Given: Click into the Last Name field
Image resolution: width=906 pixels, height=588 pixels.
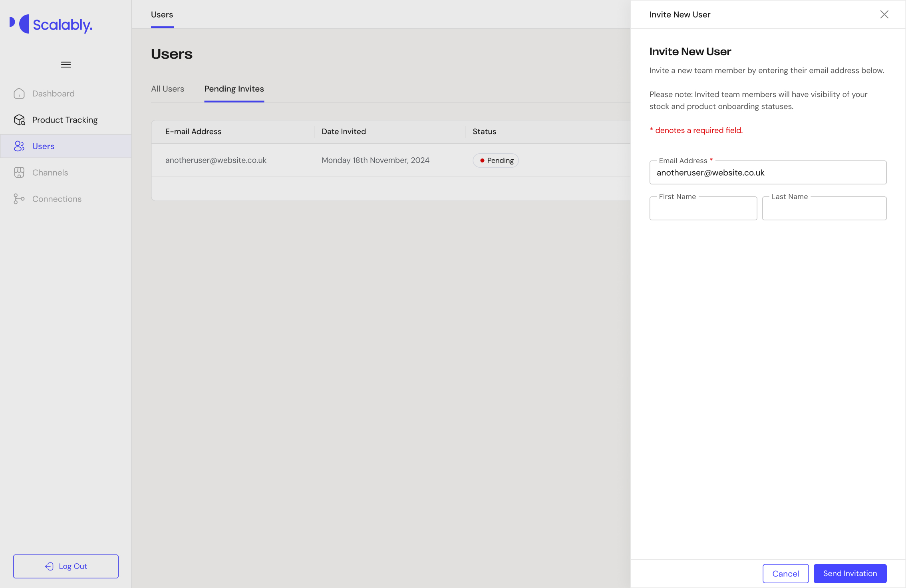Looking at the screenshot, I should pos(824,208).
